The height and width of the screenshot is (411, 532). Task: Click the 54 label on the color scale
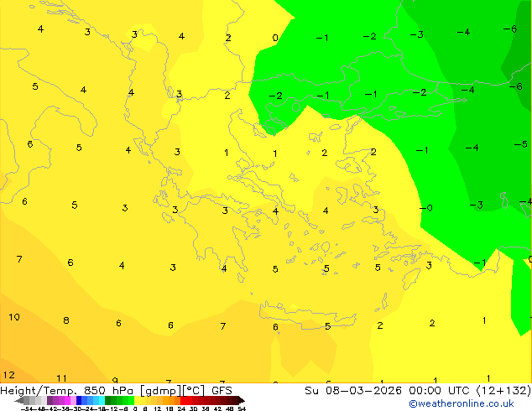[242, 408]
